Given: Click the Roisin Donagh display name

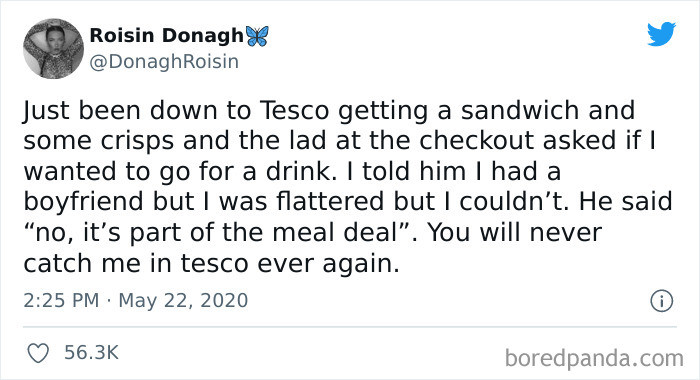Looking at the screenshot, I should (x=167, y=36).
